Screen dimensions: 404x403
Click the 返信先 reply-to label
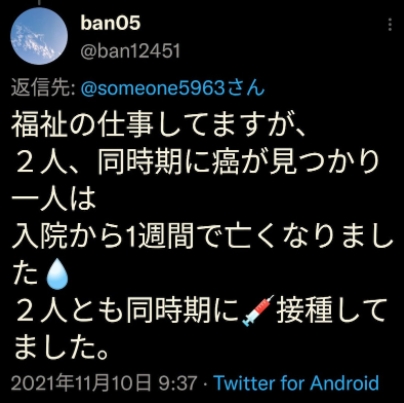click(43, 89)
